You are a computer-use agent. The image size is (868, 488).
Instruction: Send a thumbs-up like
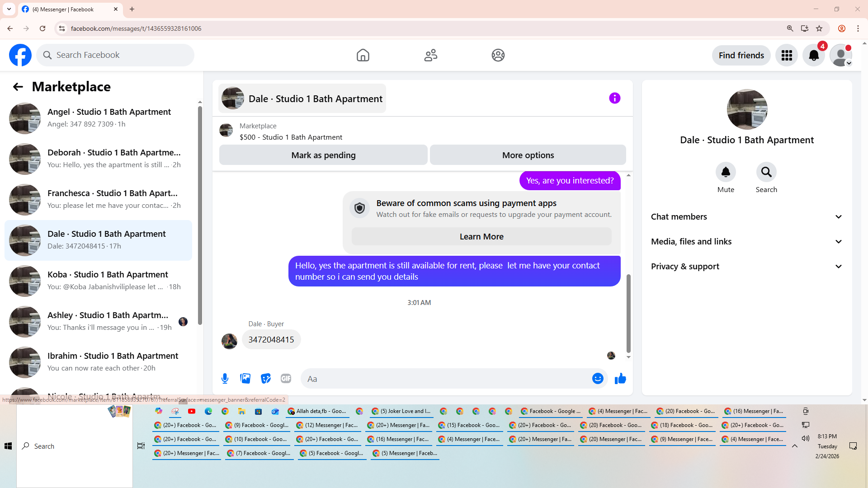(x=620, y=379)
